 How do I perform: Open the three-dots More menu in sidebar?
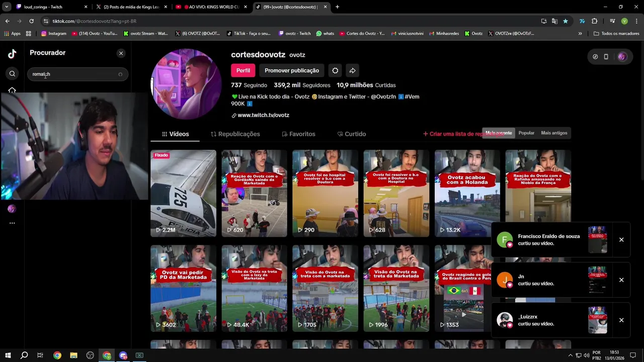coord(12,223)
